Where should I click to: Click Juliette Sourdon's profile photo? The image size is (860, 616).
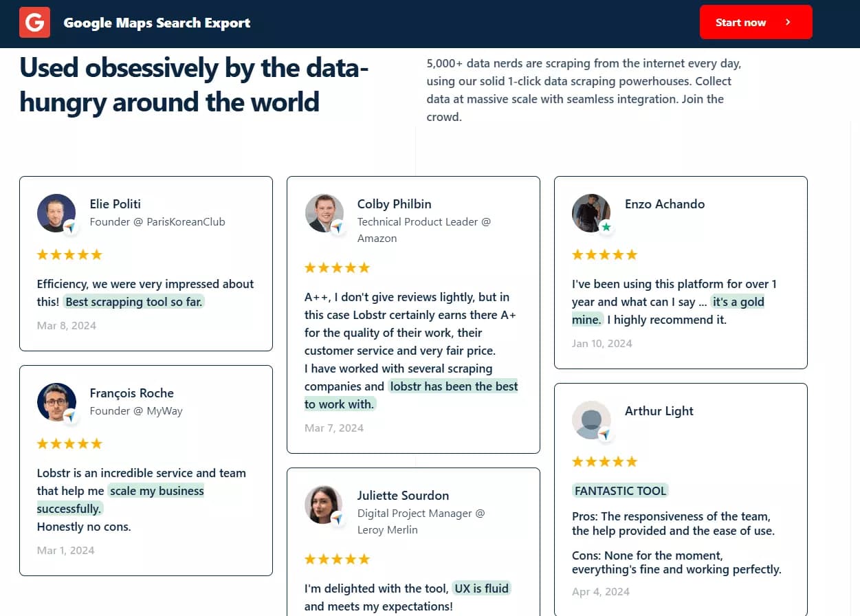324,505
